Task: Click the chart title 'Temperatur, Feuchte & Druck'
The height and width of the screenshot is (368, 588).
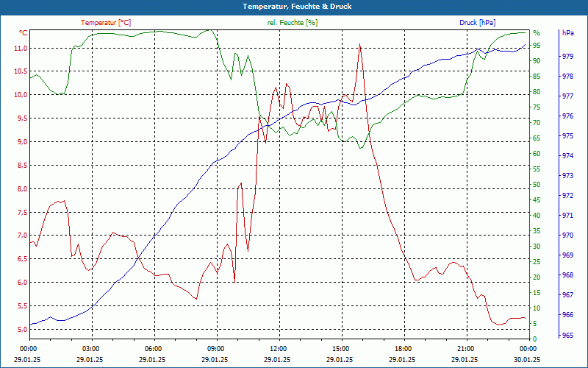Action: [297, 7]
